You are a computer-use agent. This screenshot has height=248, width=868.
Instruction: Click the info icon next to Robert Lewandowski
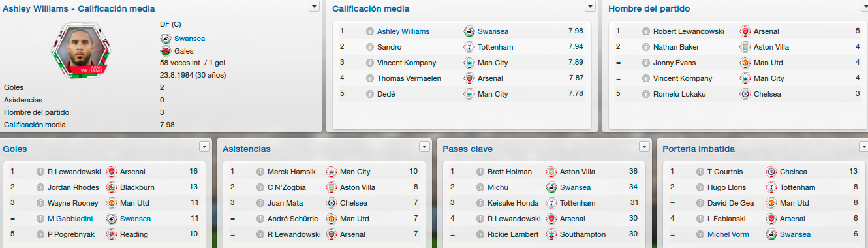click(646, 31)
